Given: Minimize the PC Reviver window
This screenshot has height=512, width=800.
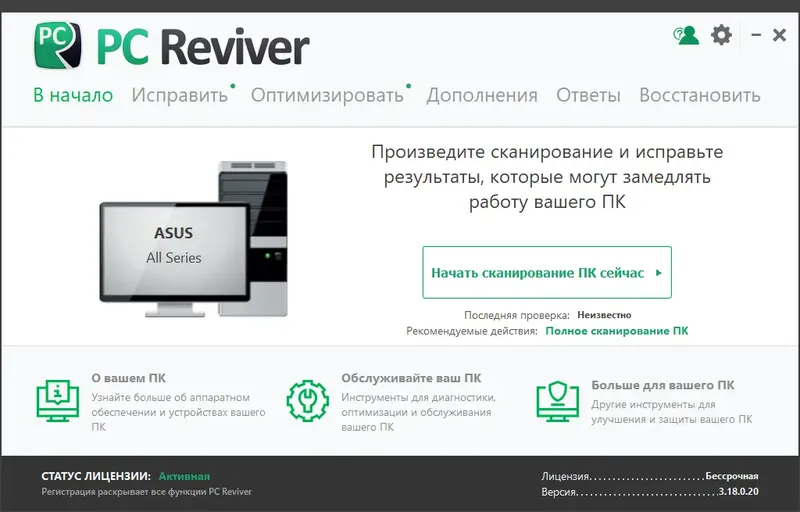Looking at the screenshot, I should 756,35.
